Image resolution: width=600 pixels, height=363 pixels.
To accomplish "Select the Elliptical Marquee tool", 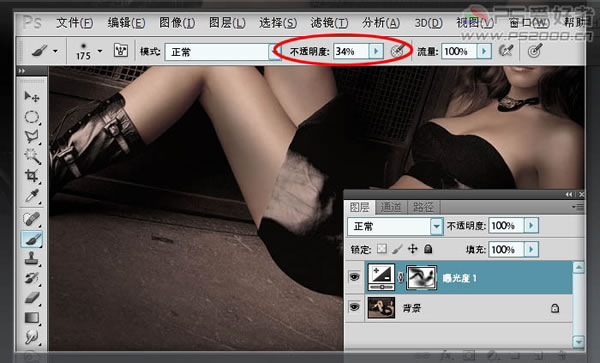I will tap(31, 117).
